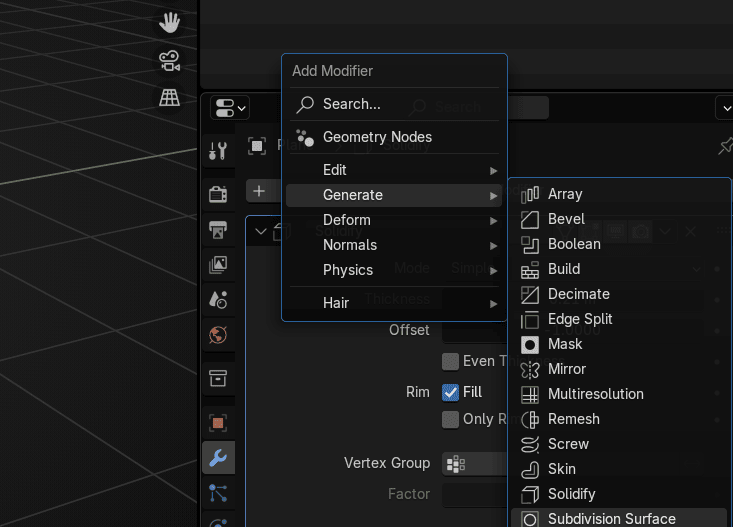Open the World properties tab
The height and width of the screenshot is (527, 733).
point(218,335)
